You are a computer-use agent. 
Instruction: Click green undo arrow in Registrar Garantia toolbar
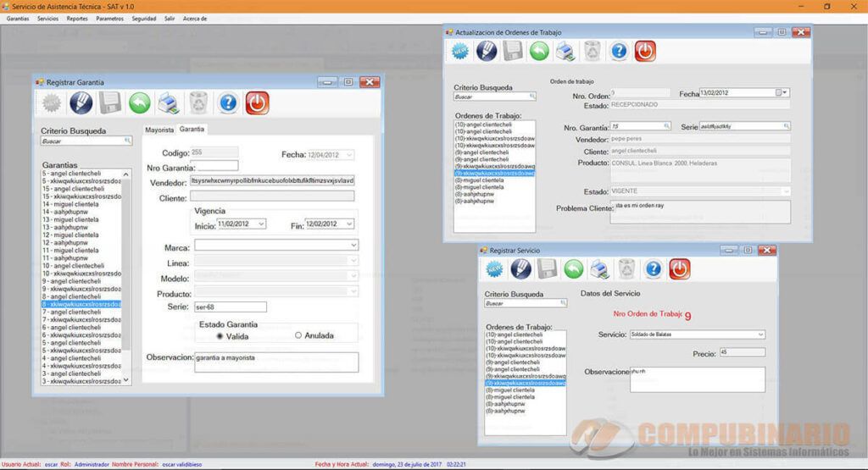(140, 102)
